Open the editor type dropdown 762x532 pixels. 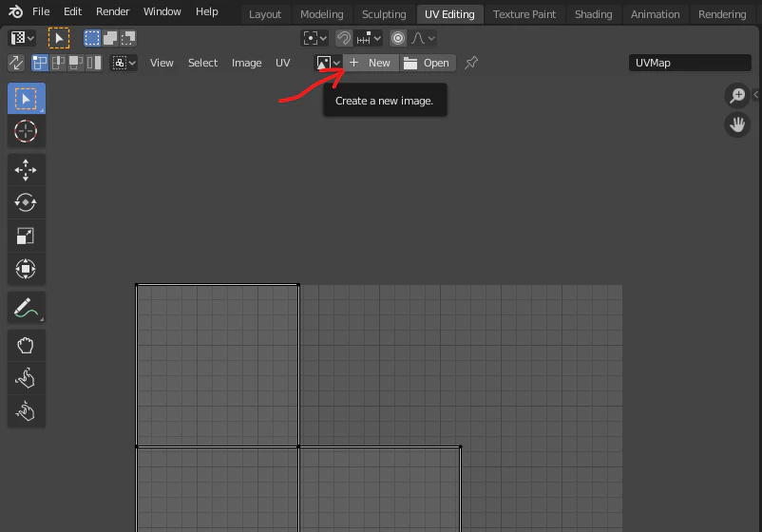coord(23,38)
